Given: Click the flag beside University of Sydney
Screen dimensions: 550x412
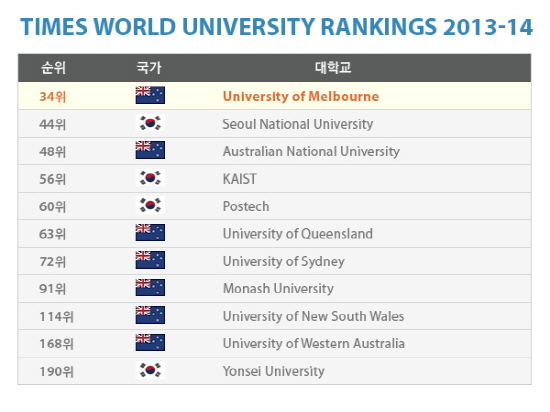Looking at the screenshot, I should click(150, 260).
